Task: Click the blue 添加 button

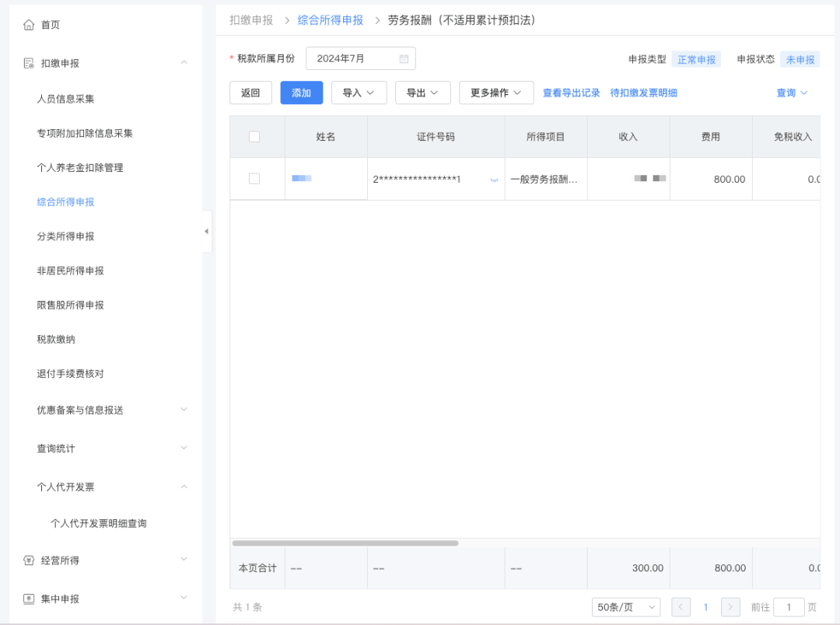Action: [301, 93]
